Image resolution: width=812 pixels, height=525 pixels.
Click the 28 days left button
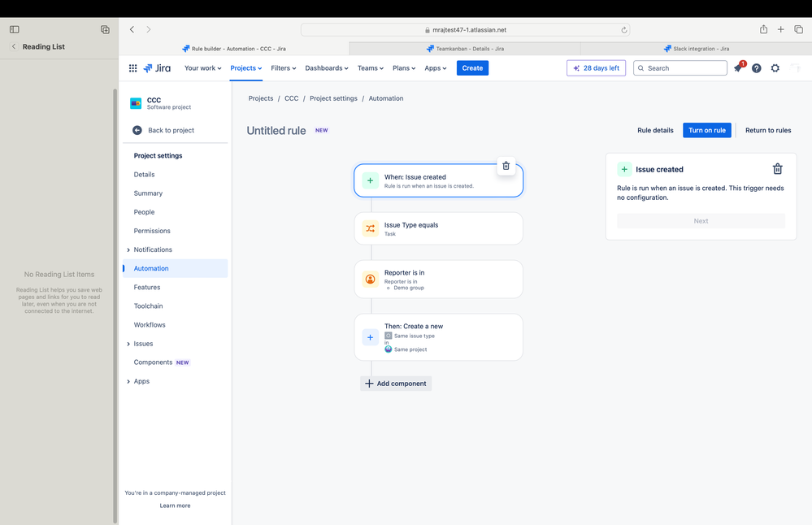(x=596, y=67)
